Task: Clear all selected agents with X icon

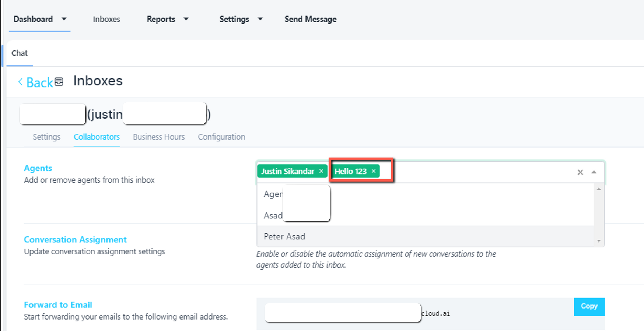Action: [x=580, y=172]
